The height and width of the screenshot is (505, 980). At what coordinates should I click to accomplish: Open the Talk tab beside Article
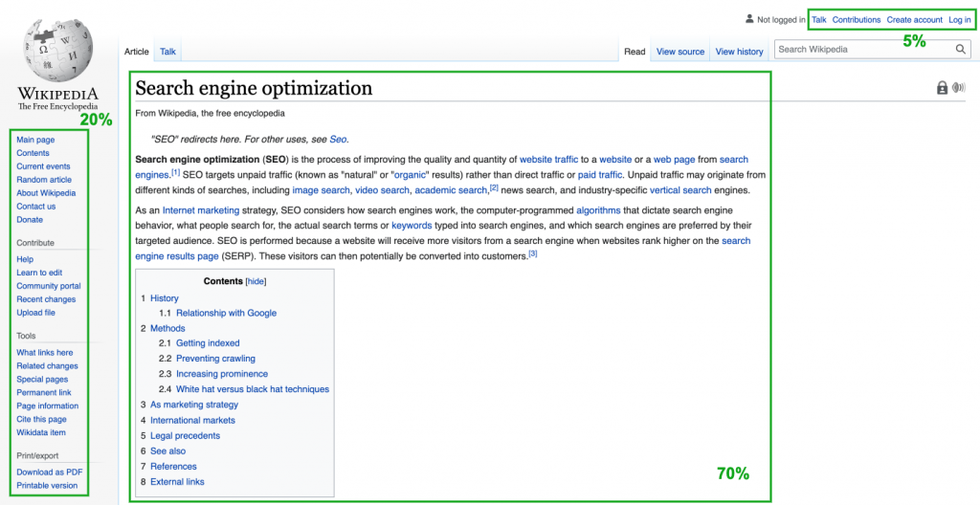pos(168,52)
